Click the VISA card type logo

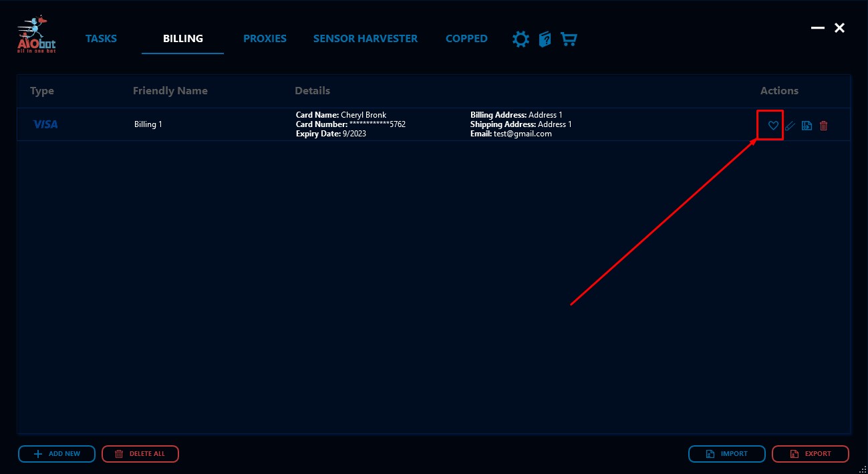[x=45, y=124]
